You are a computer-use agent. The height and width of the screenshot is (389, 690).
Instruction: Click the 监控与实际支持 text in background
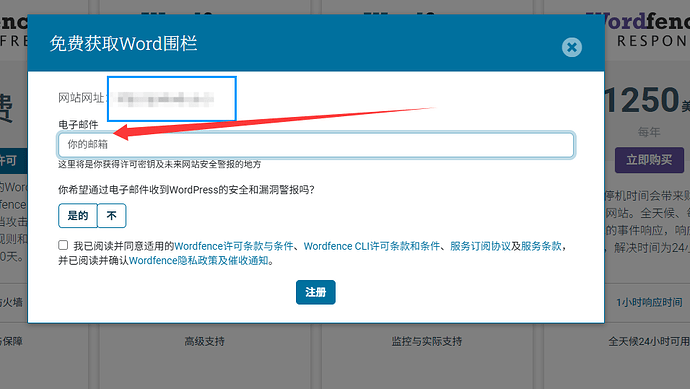(x=427, y=341)
